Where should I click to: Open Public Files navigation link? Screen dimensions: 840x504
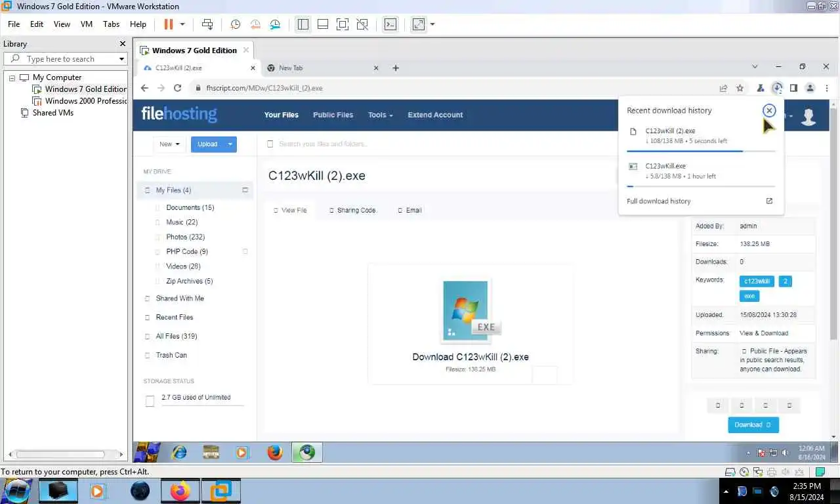tap(333, 115)
